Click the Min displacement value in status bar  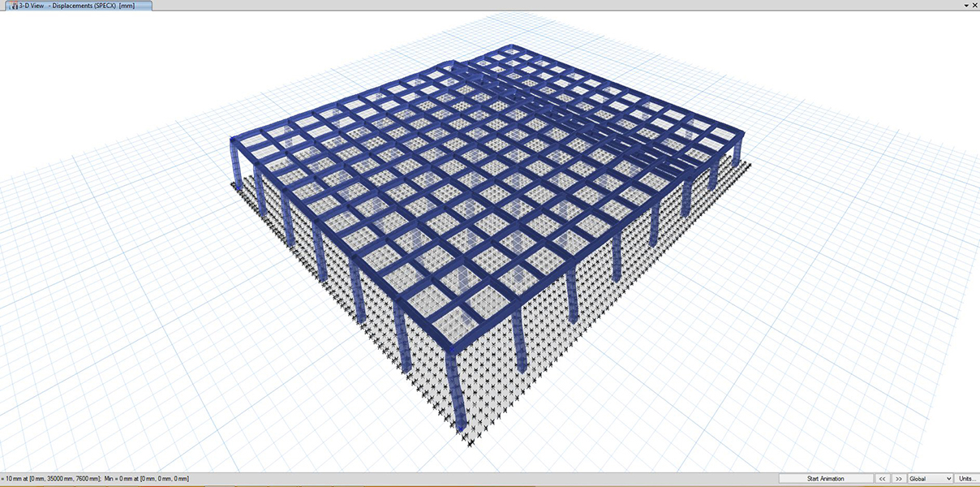click(x=147, y=479)
